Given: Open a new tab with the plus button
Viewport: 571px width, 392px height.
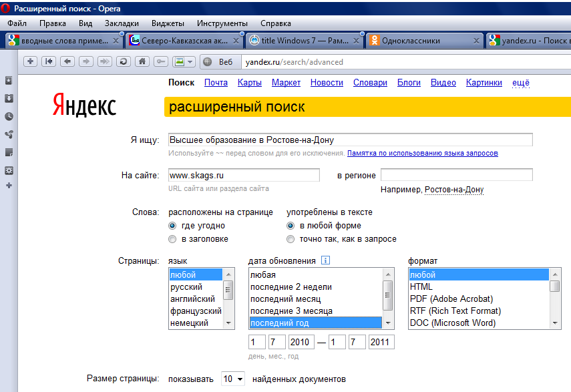Looking at the screenshot, I should 31,61.
